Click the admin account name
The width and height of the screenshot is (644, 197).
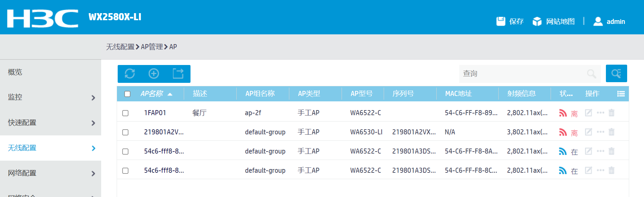pyautogui.click(x=616, y=22)
